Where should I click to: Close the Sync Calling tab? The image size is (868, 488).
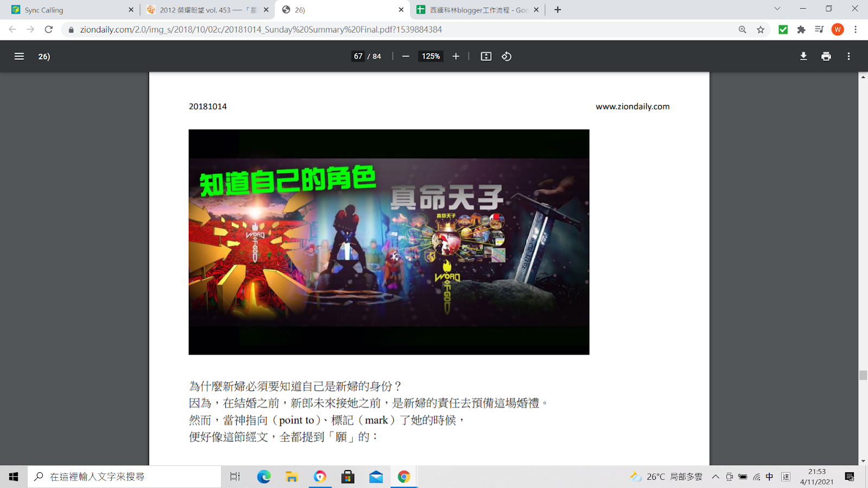pos(131,10)
